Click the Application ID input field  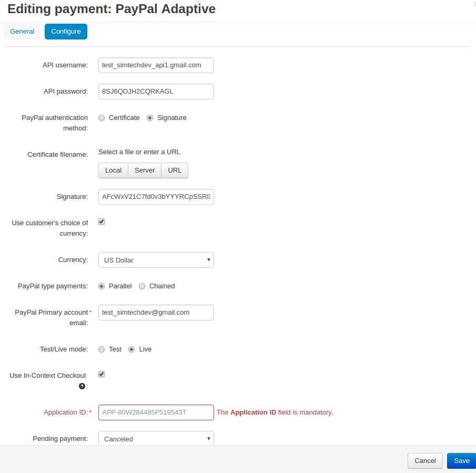(156, 412)
